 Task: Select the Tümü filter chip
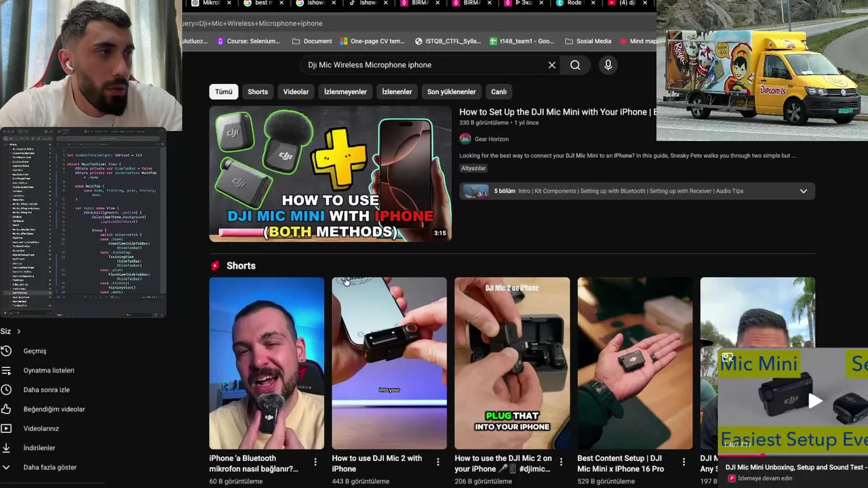click(224, 91)
